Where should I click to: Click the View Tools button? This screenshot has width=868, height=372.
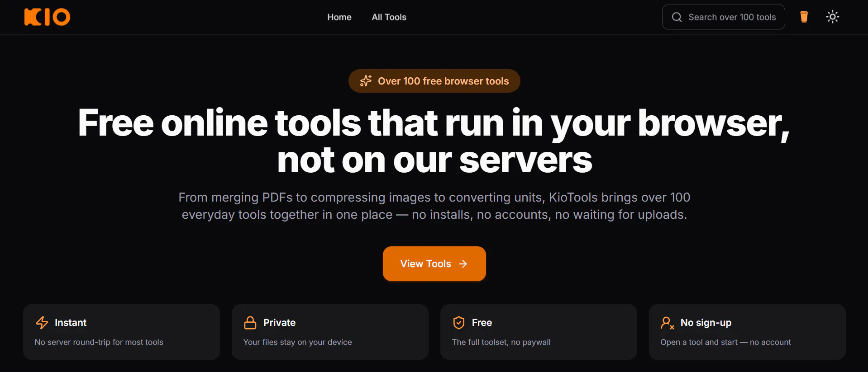tap(434, 264)
